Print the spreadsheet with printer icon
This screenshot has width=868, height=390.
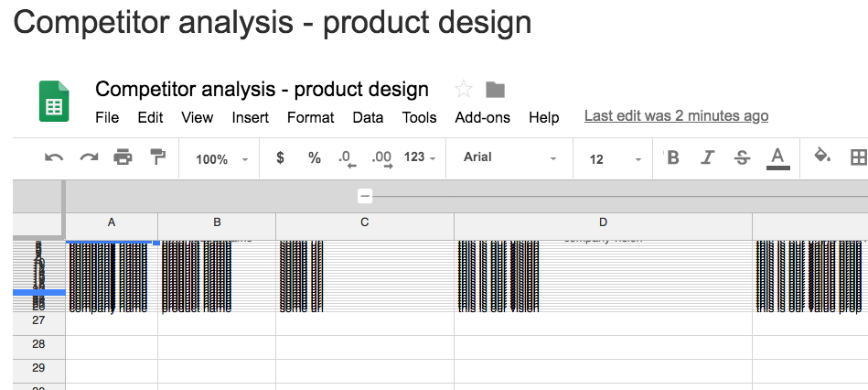[123, 157]
